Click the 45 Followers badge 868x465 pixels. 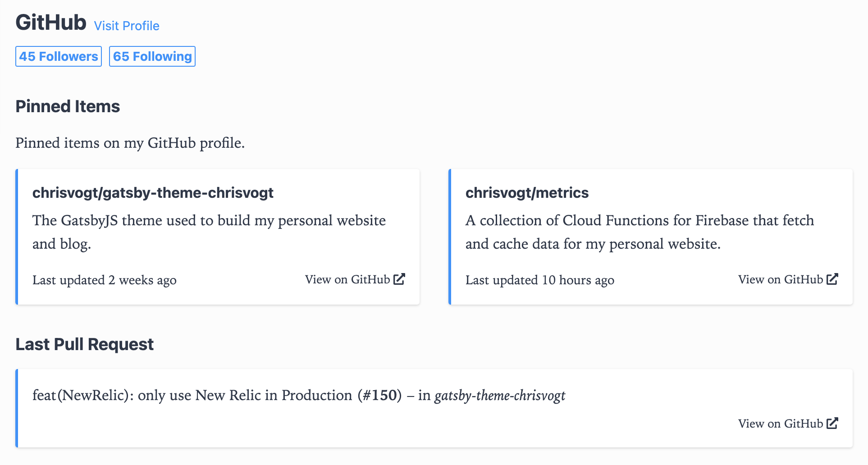(x=59, y=56)
